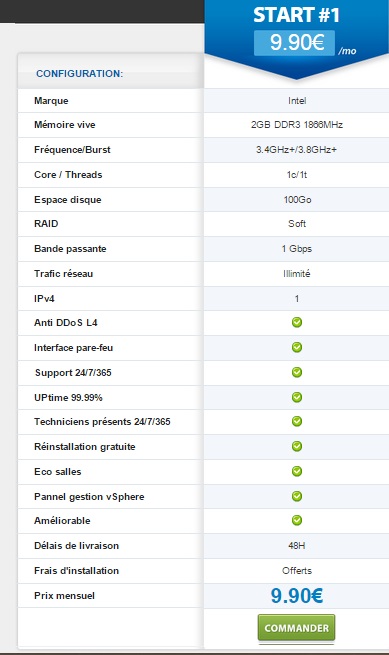Click the green COMMANDER button

(296, 627)
